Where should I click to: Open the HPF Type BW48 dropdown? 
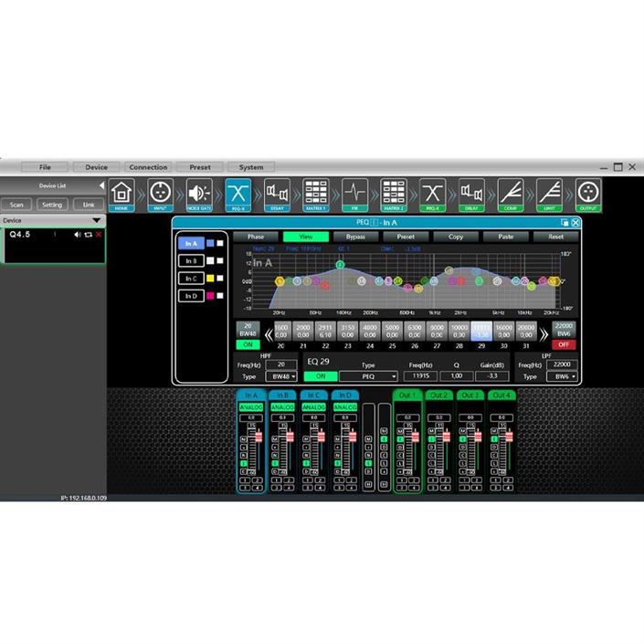point(280,376)
